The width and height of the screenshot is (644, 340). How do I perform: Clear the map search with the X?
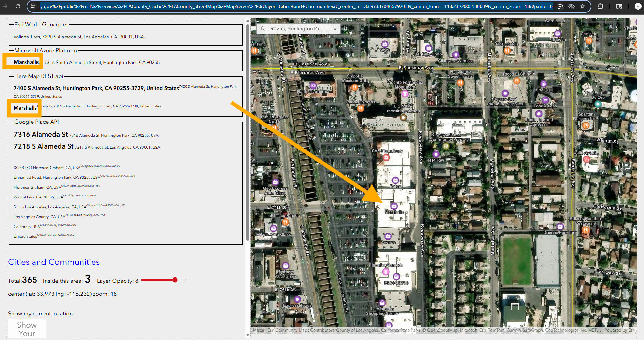335,29
